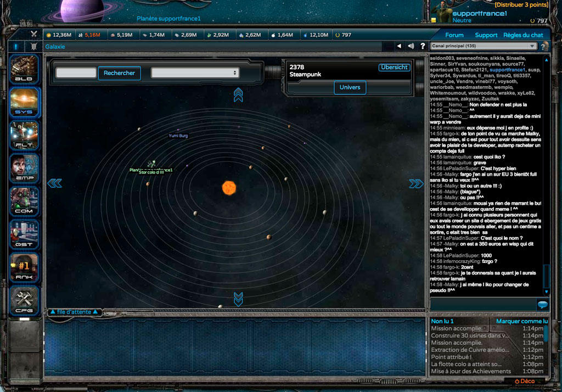Viewport: 562px width, 392px height.
Task: Toggle the speaker sound icon
Action: point(411,46)
